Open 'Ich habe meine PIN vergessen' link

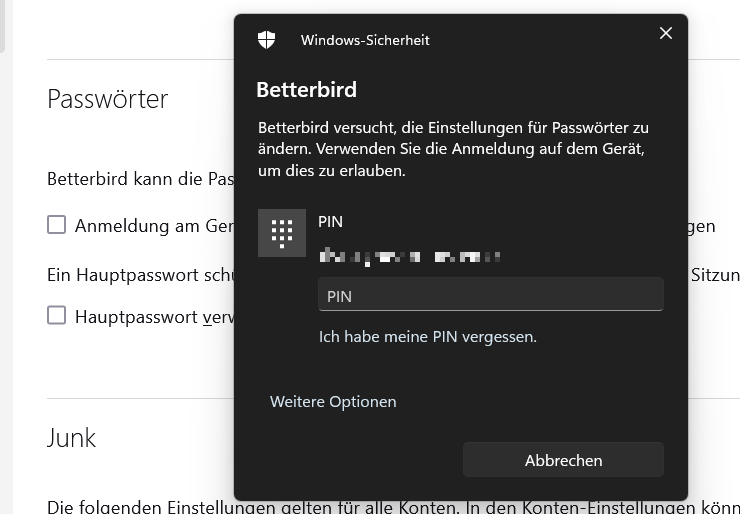tap(428, 337)
